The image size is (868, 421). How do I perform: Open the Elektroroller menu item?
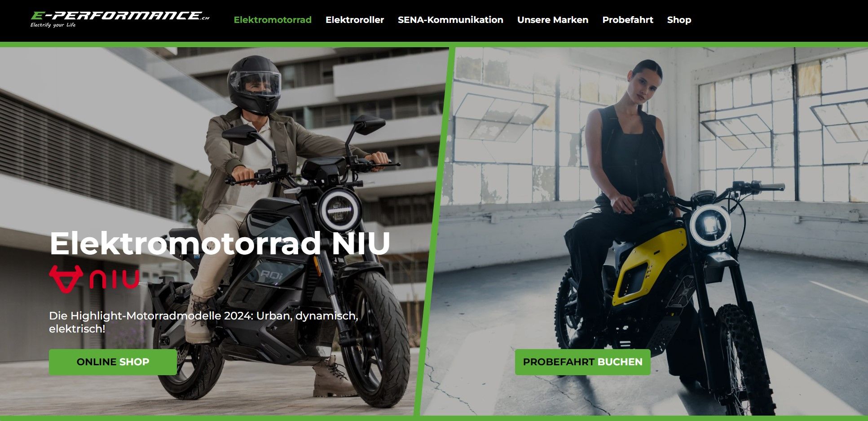[355, 20]
